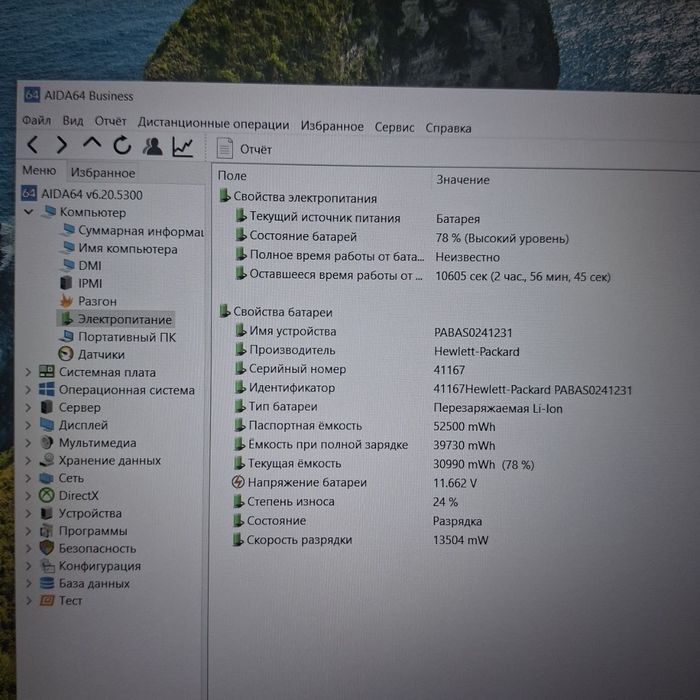Screen dimensions: 700x700
Task: Expand the Сеть node
Action: (x=28, y=478)
